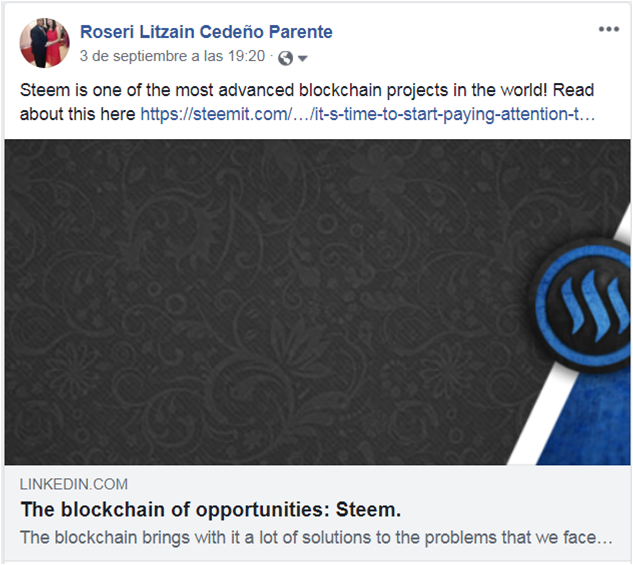The height and width of the screenshot is (565, 633).
Task: Click the truncated ellipsis ending the article description
Action: [x=603, y=538]
